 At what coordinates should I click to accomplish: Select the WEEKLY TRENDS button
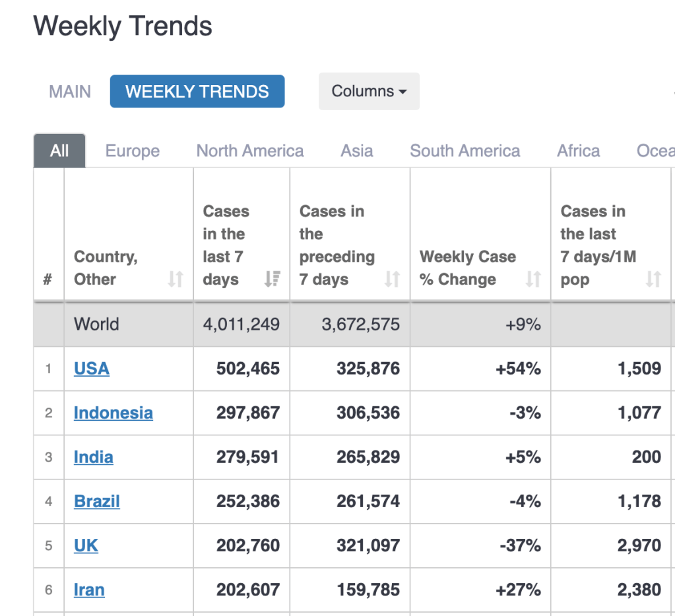coord(197,91)
